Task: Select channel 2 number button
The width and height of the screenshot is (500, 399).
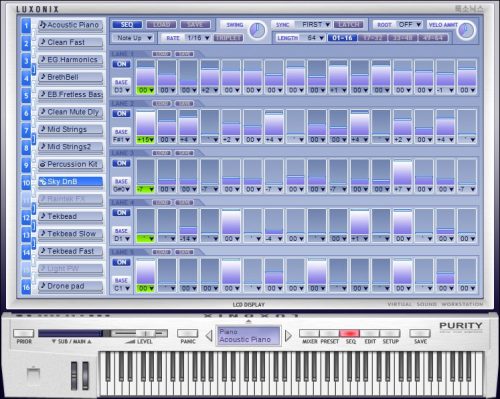Action: pyautogui.click(x=26, y=43)
